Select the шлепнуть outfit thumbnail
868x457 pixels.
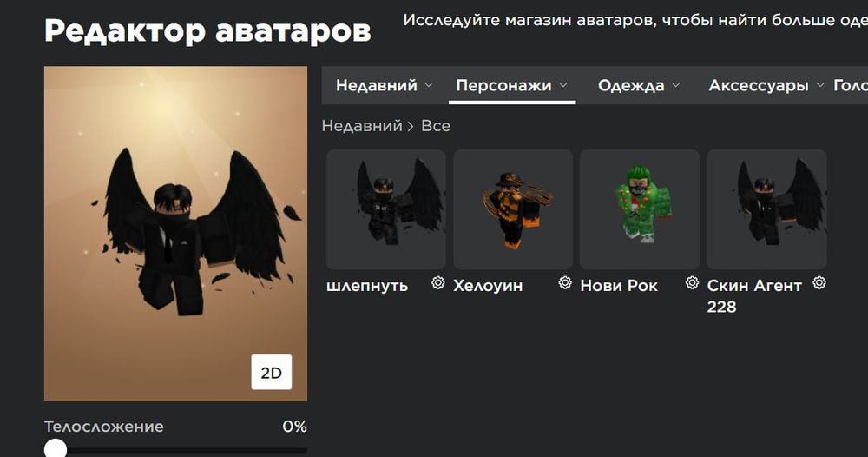[x=386, y=209]
